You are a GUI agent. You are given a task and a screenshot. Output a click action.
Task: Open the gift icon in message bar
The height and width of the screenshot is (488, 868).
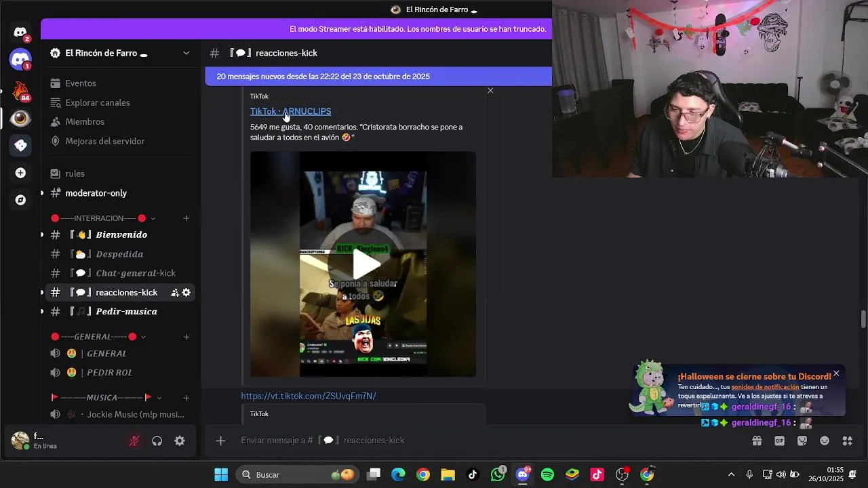pos(757,441)
